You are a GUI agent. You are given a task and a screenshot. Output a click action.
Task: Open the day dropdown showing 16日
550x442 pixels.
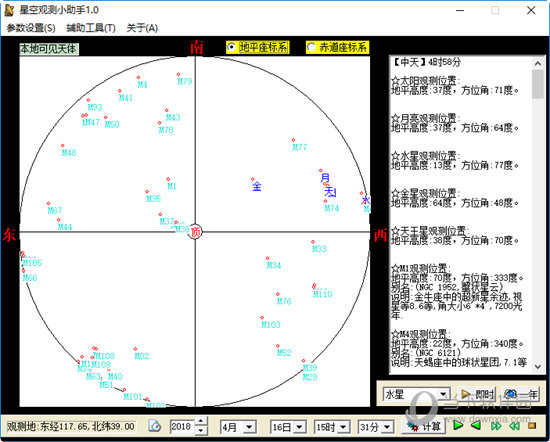click(x=288, y=427)
